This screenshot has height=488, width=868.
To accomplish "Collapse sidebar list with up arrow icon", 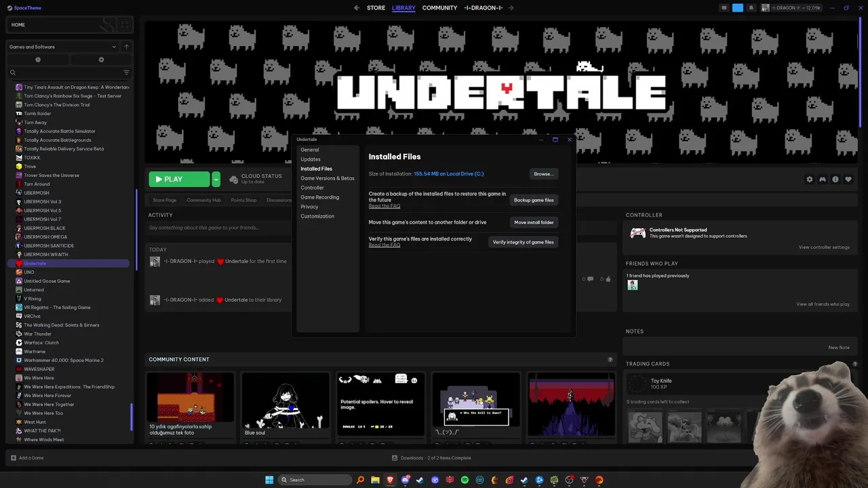I will pos(126,47).
